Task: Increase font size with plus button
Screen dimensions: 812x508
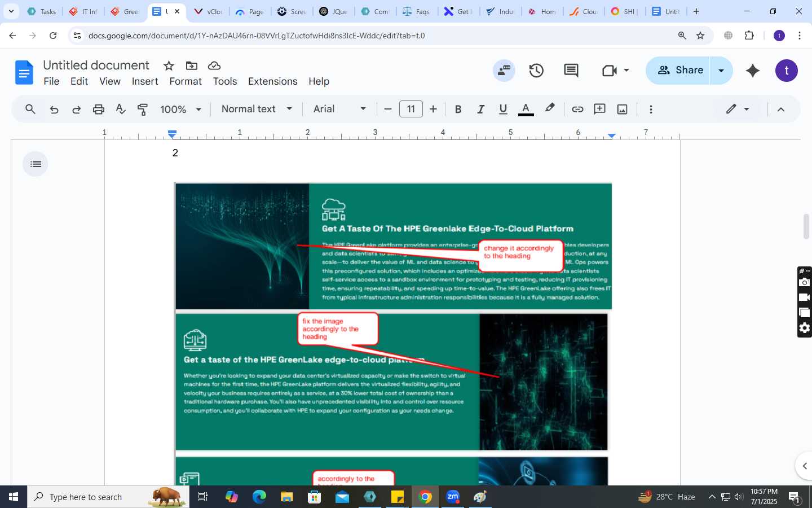Action: click(433, 109)
